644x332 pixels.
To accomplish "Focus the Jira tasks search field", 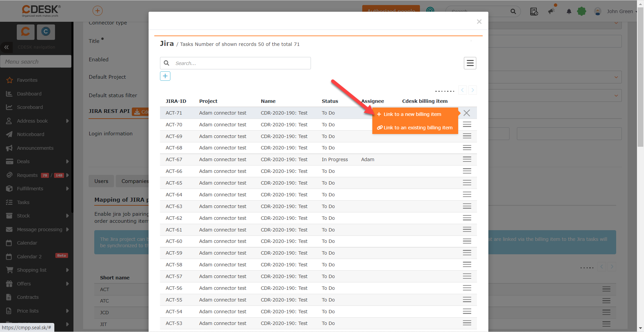I will pyautogui.click(x=235, y=63).
